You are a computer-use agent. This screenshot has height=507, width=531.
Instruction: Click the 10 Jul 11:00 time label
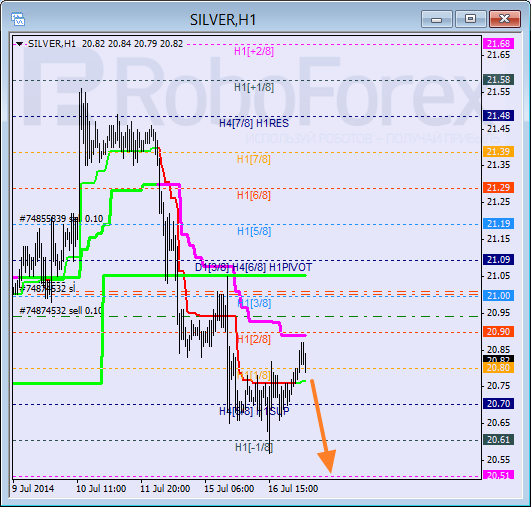click(101, 489)
